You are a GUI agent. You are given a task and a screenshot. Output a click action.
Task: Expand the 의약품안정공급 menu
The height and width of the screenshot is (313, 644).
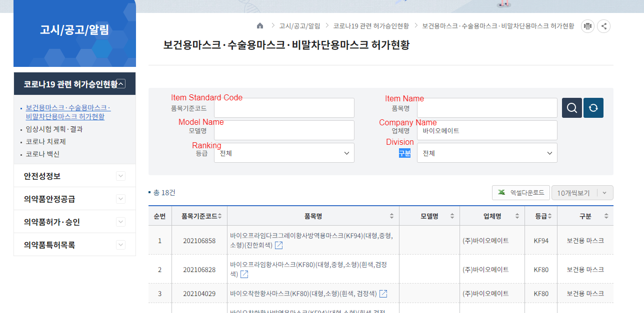(x=120, y=199)
